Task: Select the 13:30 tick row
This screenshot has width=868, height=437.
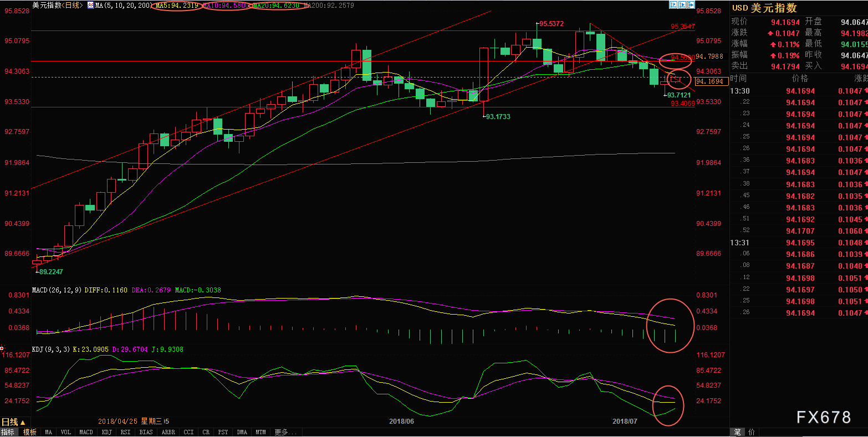Action: tap(799, 91)
